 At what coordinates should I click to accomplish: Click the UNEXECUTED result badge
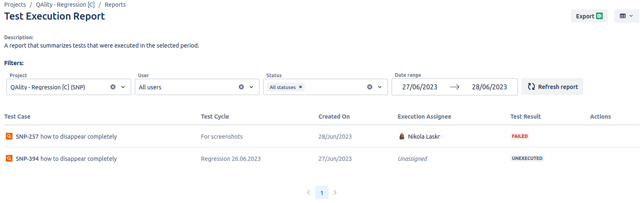point(527,158)
